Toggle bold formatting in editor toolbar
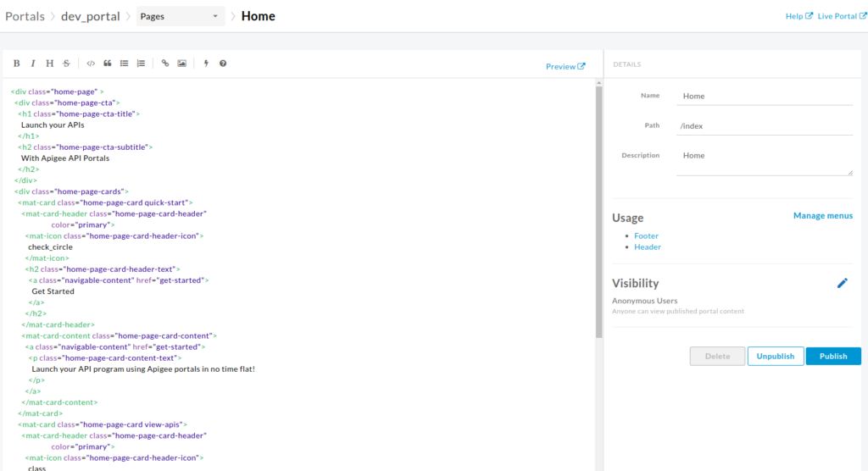868x471 pixels. (x=17, y=64)
